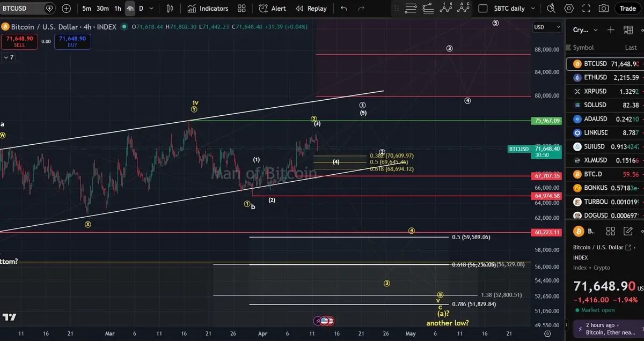Image resolution: width=644 pixels, height=341 pixels.
Task: Open the candlestick chart type selector
Action: (x=170, y=9)
